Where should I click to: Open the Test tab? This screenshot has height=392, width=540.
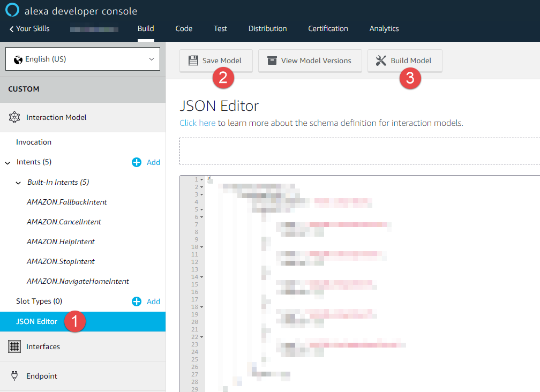point(220,28)
